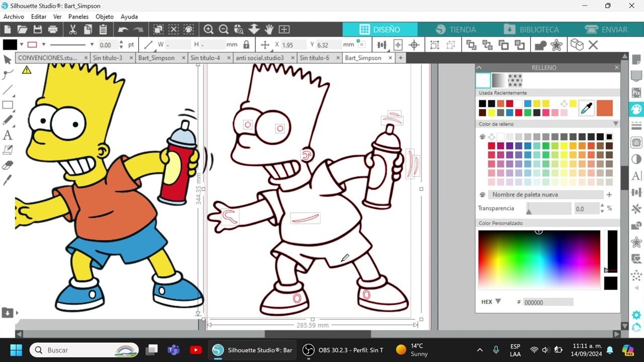Image resolution: width=644 pixels, height=362 pixels.
Task: Adjust the Transparencia slider
Action: [x=548, y=208]
